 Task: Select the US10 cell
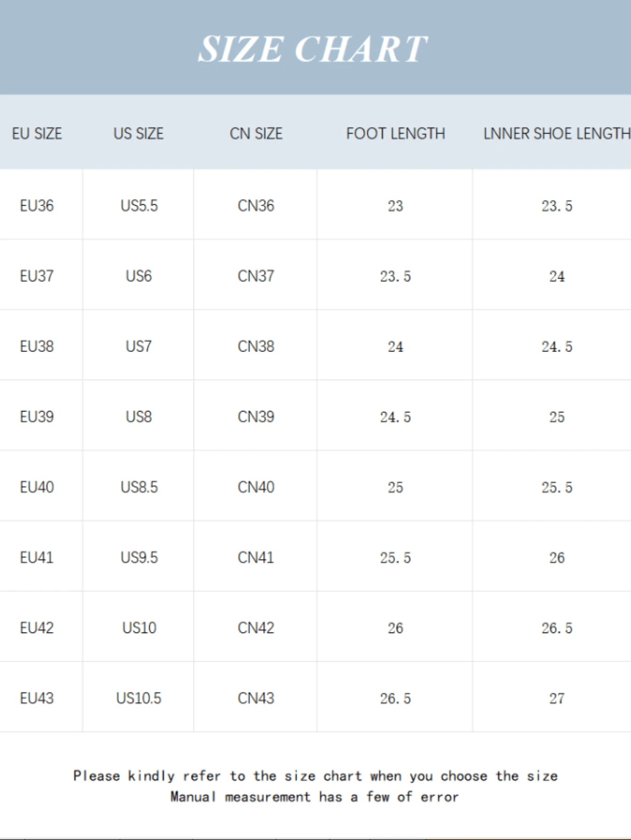(x=139, y=628)
